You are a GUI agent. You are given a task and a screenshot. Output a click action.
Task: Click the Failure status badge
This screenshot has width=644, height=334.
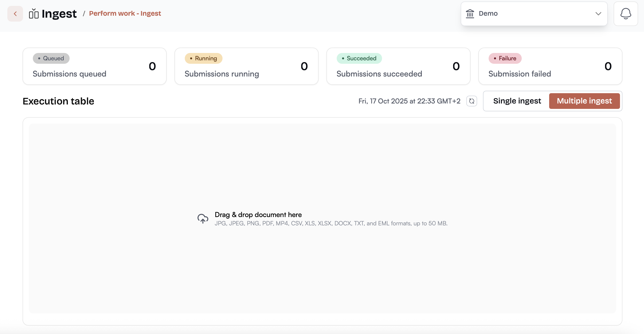pyautogui.click(x=505, y=58)
